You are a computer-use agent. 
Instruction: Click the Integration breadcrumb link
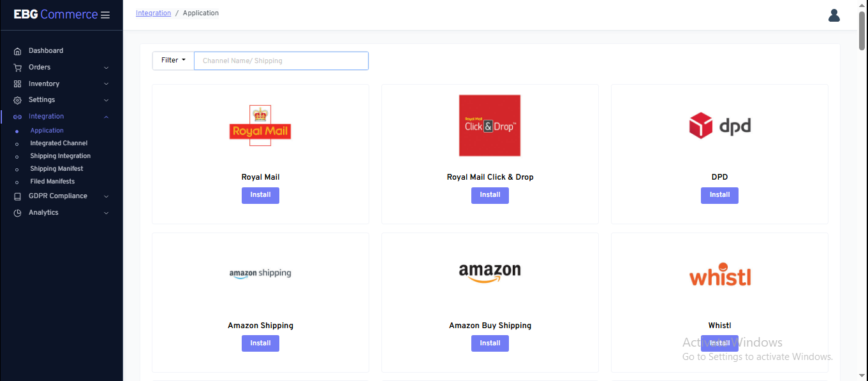pyautogui.click(x=153, y=13)
